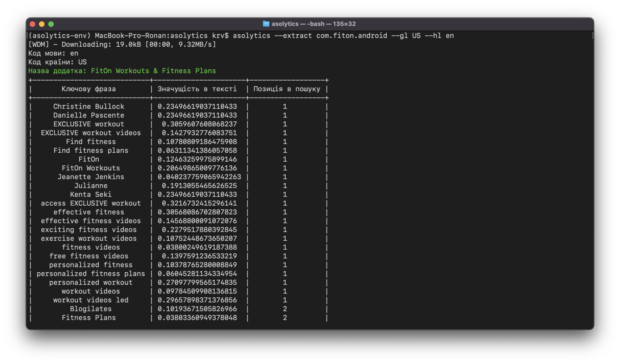Click search position 2 in Blogilates row
Screen dimensions: 620x364
285,309
